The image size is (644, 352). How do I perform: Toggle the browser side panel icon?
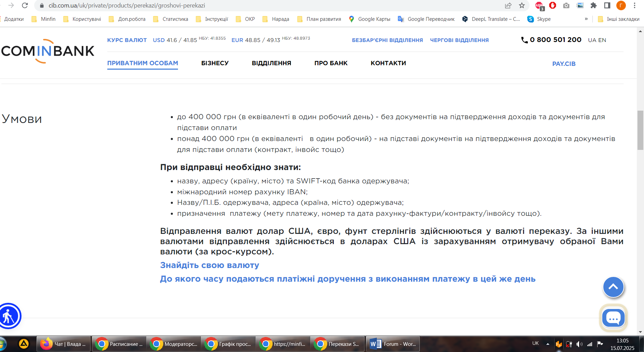pyautogui.click(x=607, y=5)
